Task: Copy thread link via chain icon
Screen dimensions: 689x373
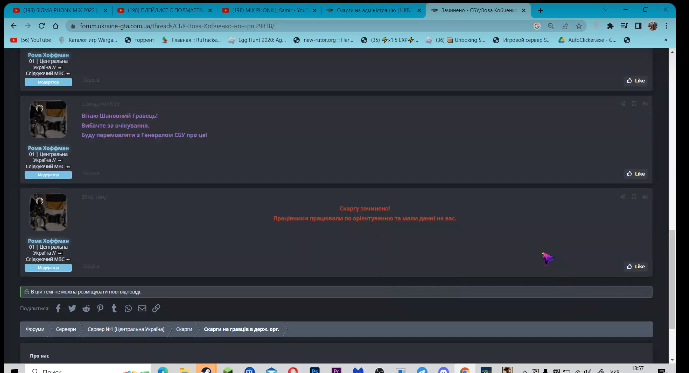Action: [156, 308]
